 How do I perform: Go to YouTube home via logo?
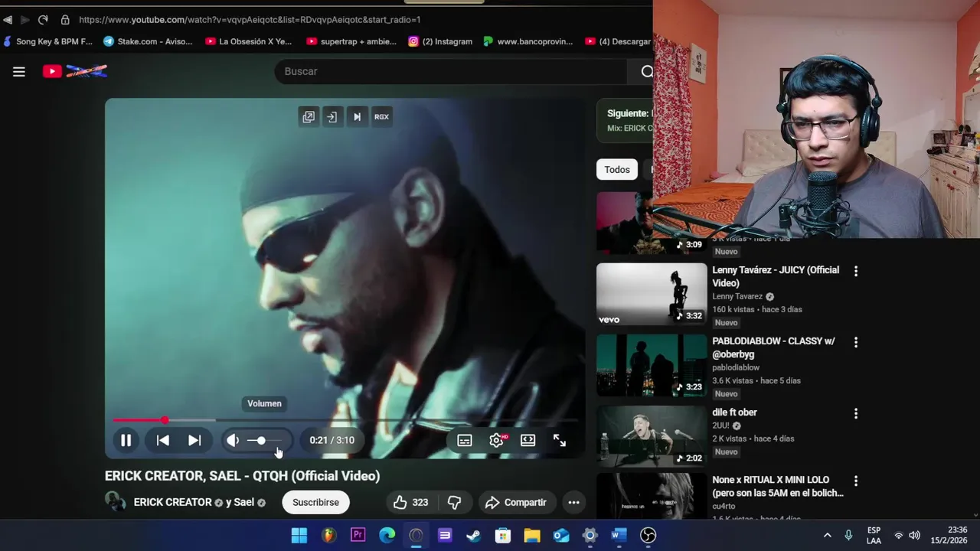75,71
